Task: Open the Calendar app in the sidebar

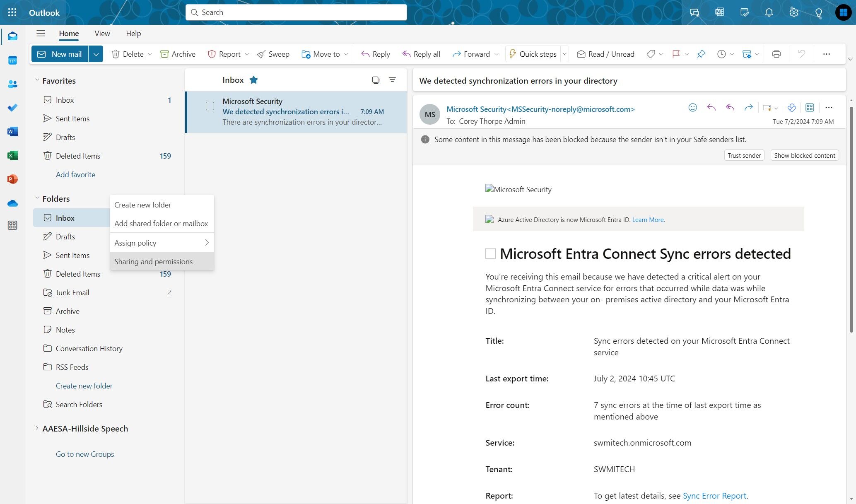Action: [x=12, y=60]
